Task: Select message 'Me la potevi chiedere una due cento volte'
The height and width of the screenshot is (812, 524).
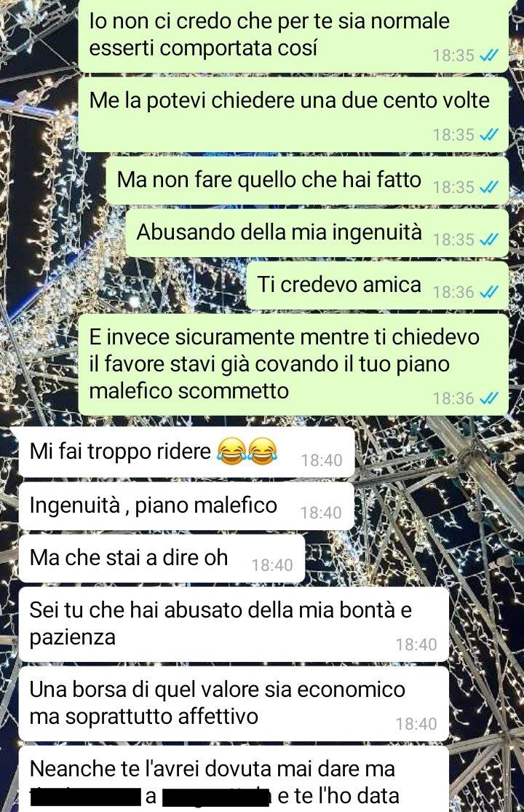Action: (293, 114)
